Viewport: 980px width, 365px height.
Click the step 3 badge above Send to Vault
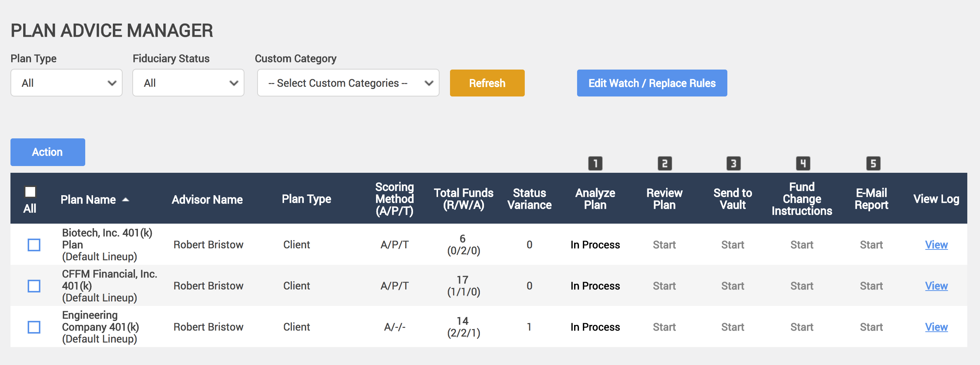732,164
